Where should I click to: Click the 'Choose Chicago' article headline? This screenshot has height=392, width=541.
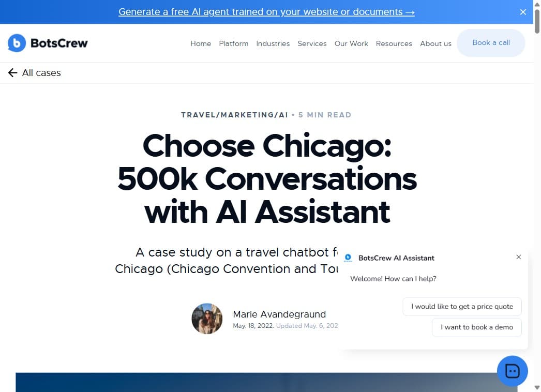tap(267, 178)
